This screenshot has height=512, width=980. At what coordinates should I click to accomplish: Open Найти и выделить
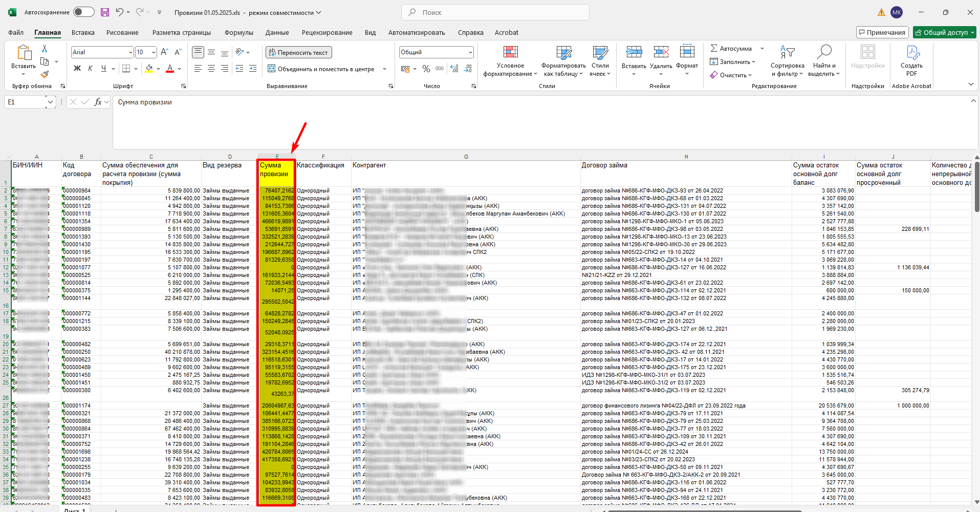point(824,61)
